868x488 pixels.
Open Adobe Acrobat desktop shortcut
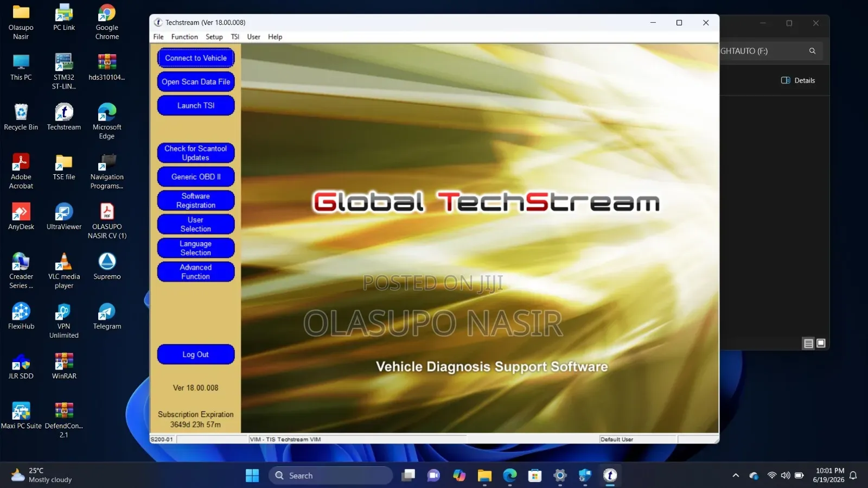pyautogui.click(x=21, y=171)
